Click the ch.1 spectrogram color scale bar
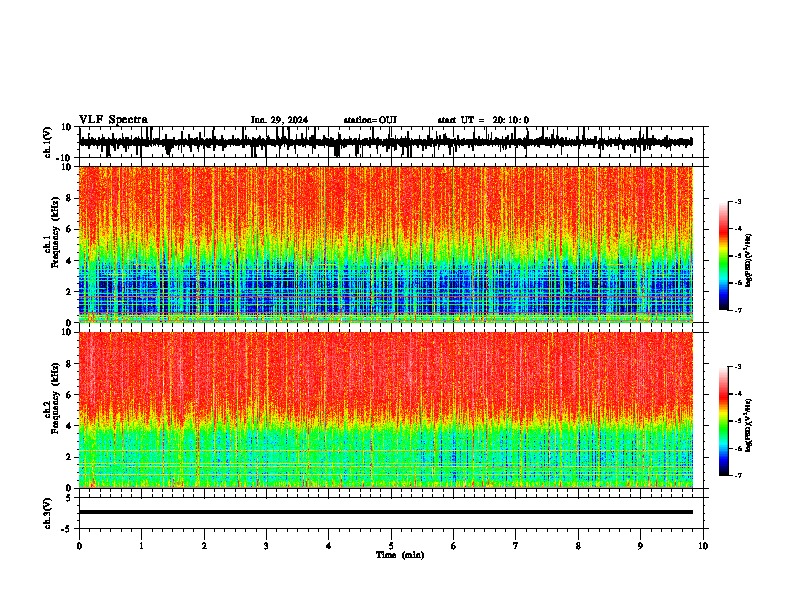This screenshot has width=792, height=612. pyautogui.click(x=724, y=256)
